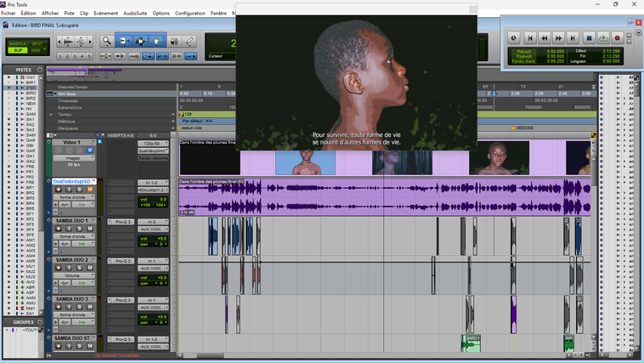Screen dimensions: 644x363
Task: Click the horizontal zoom-in waveform icon
Action: click(69, 41)
